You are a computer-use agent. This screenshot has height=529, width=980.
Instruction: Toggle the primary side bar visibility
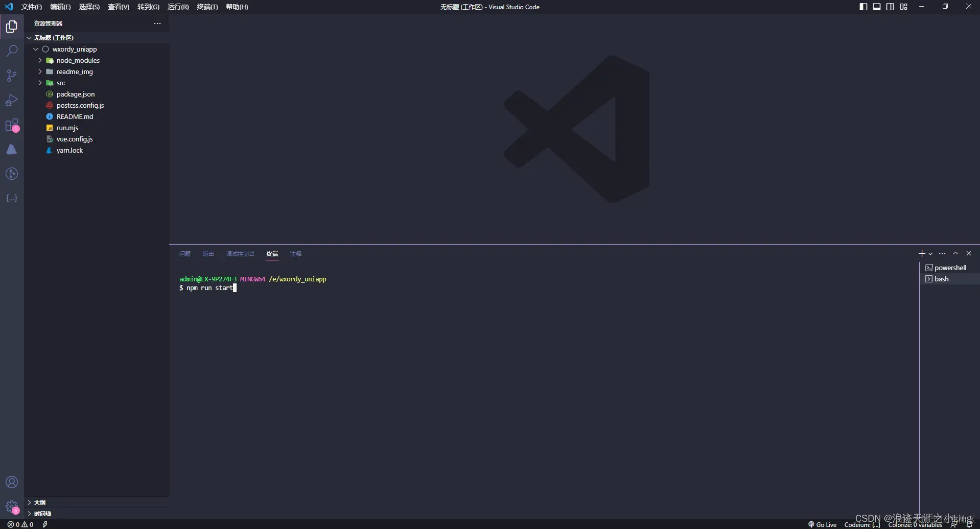[x=864, y=7]
